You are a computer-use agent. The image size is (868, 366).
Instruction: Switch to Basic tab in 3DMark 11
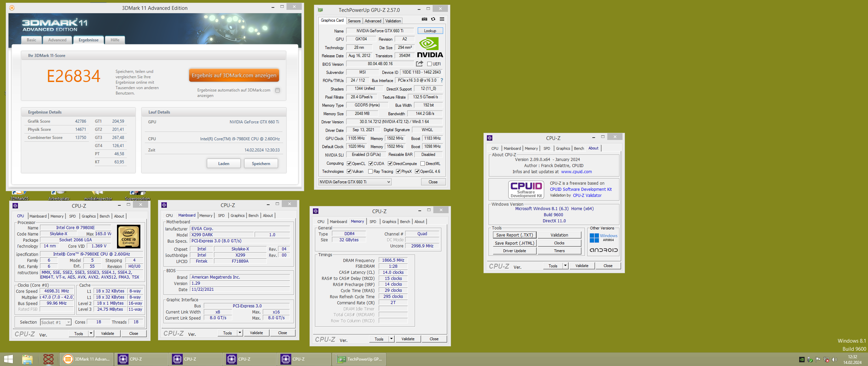(32, 40)
